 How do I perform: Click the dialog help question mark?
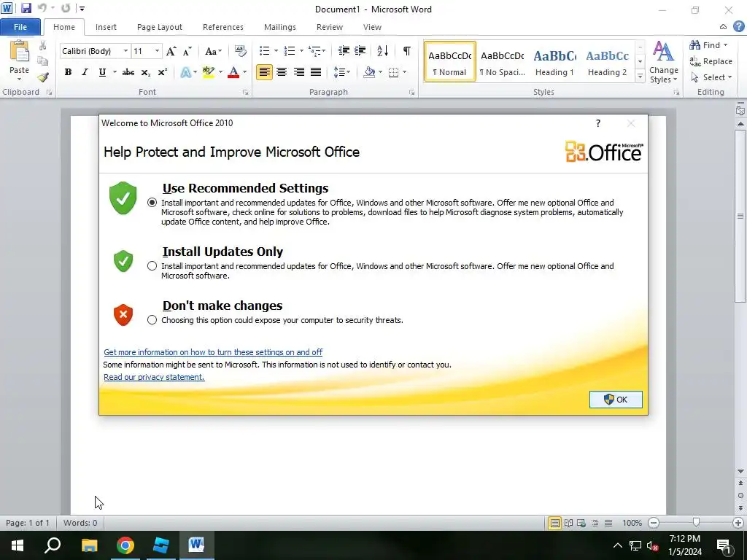[x=598, y=123]
